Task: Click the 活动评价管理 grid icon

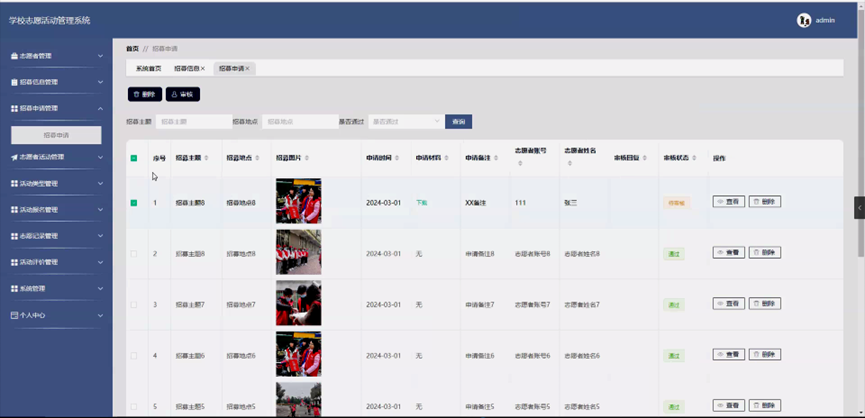Action: pyautogui.click(x=14, y=262)
